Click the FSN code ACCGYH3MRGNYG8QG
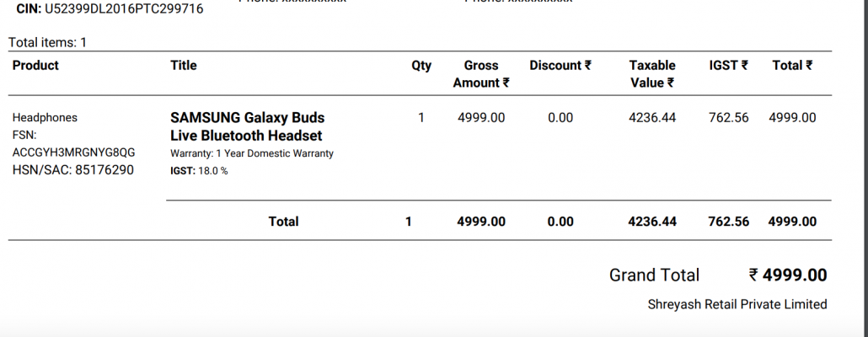868x337 pixels. 73,152
